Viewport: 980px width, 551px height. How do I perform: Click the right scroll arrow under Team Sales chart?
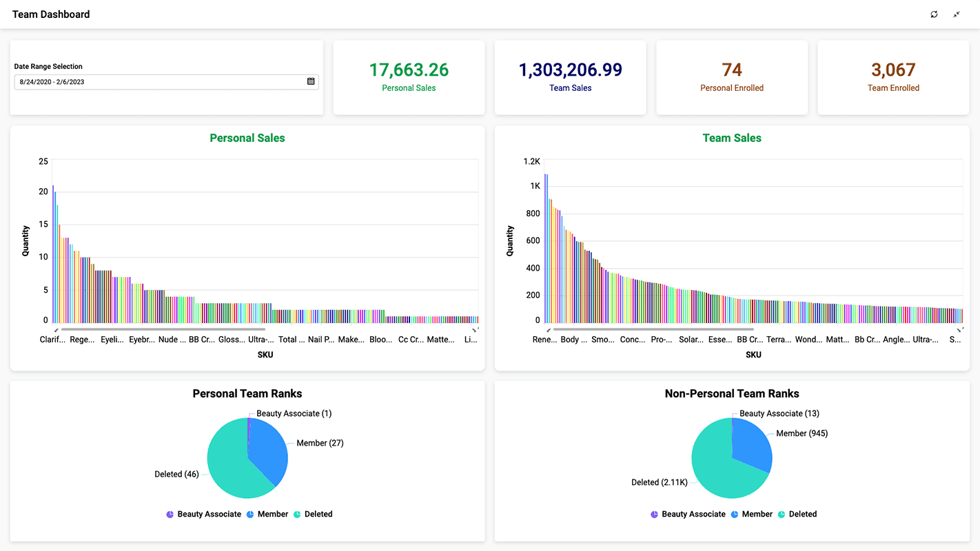pos(959,330)
